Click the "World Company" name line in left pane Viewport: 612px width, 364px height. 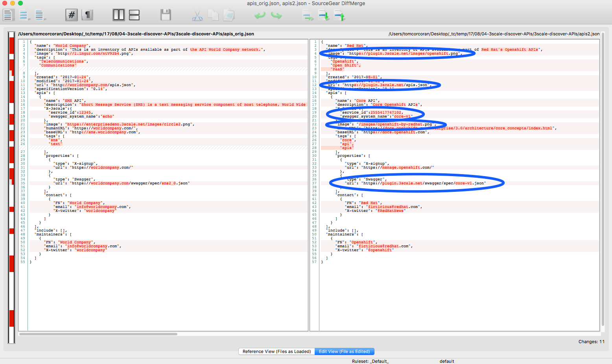[63, 46]
